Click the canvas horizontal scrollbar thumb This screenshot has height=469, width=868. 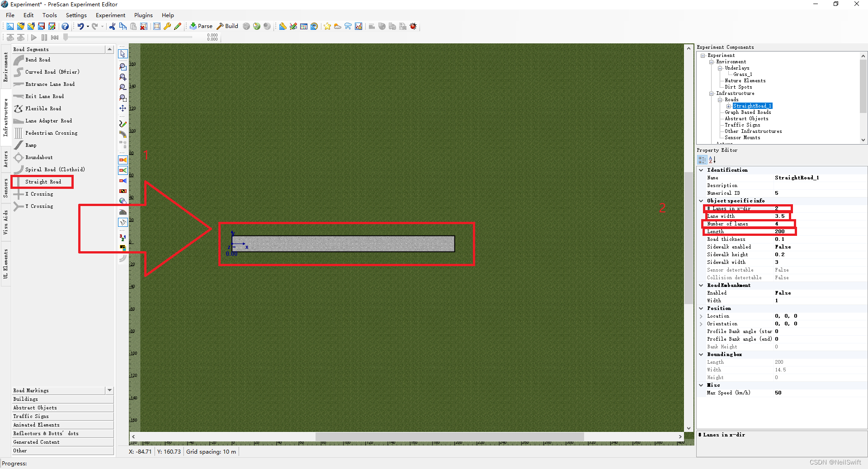450,436
